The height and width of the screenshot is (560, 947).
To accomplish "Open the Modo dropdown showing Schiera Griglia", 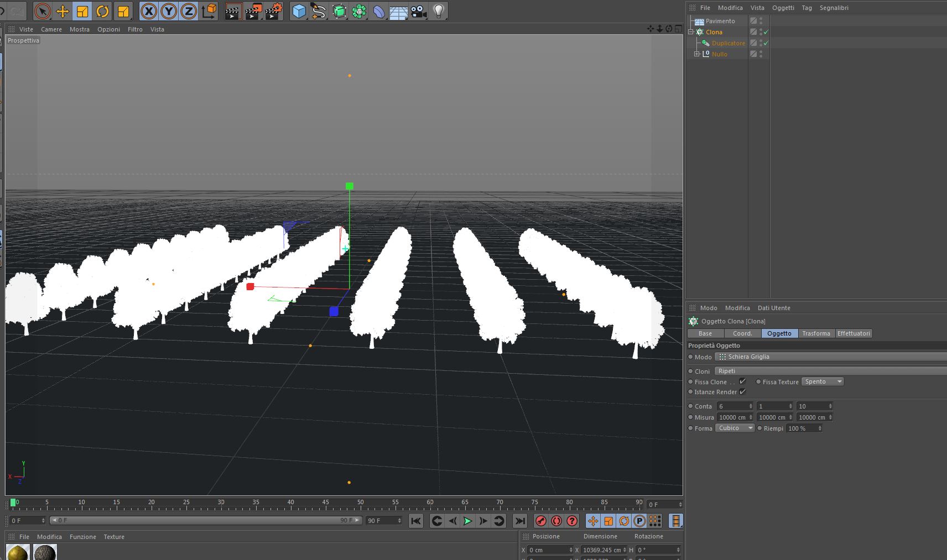I will (830, 357).
